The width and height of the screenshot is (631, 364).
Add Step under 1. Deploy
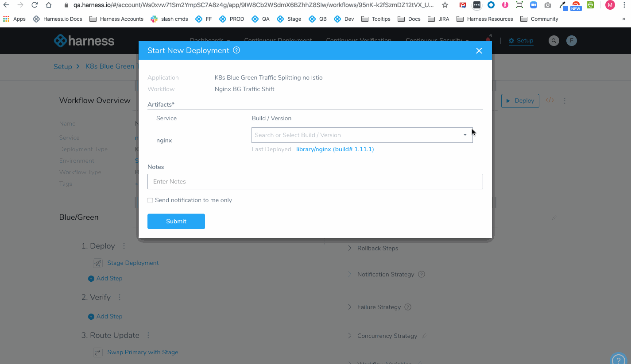click(x=105, y=279)
